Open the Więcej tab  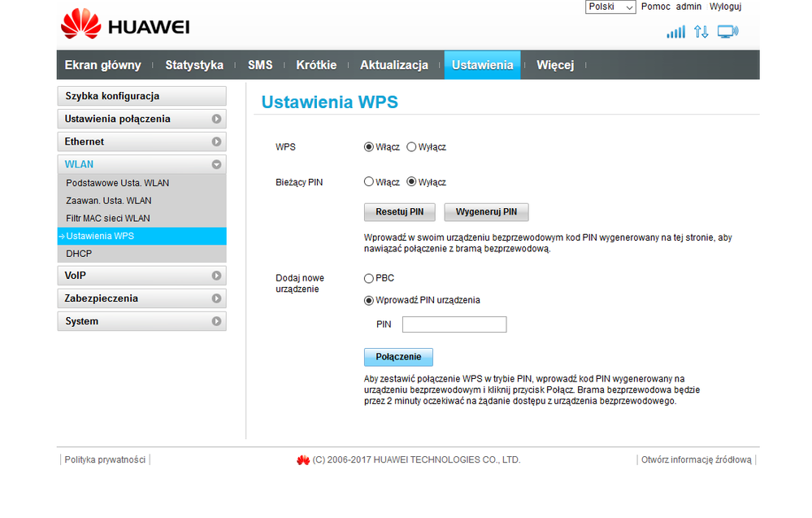pos(555,65)
